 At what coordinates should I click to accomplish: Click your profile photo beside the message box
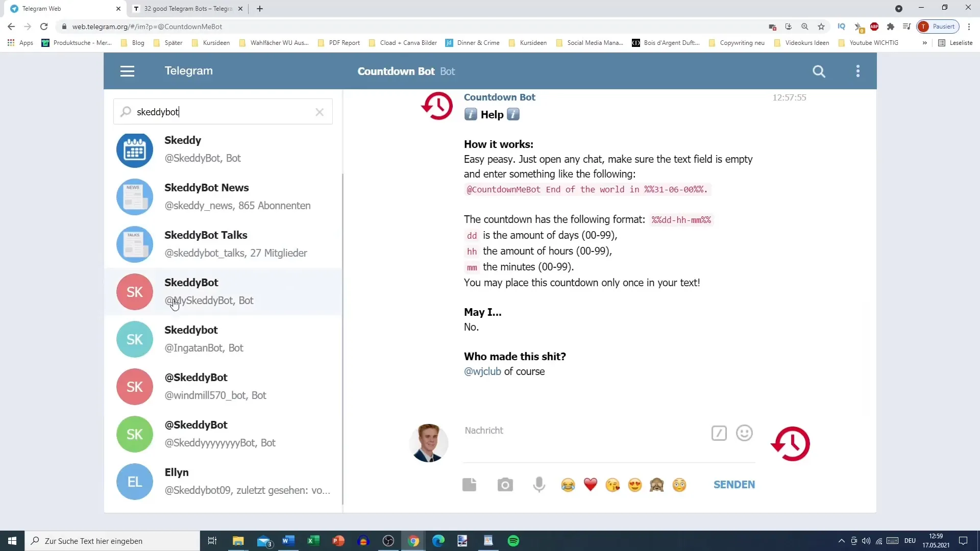(x=429, y=443)
